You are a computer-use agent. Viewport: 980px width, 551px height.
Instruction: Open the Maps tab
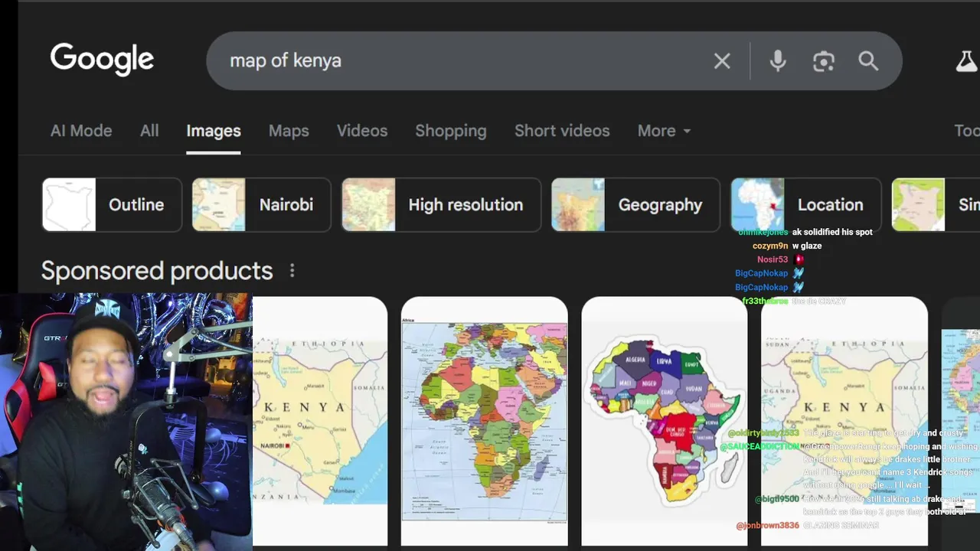pos(289,131)
